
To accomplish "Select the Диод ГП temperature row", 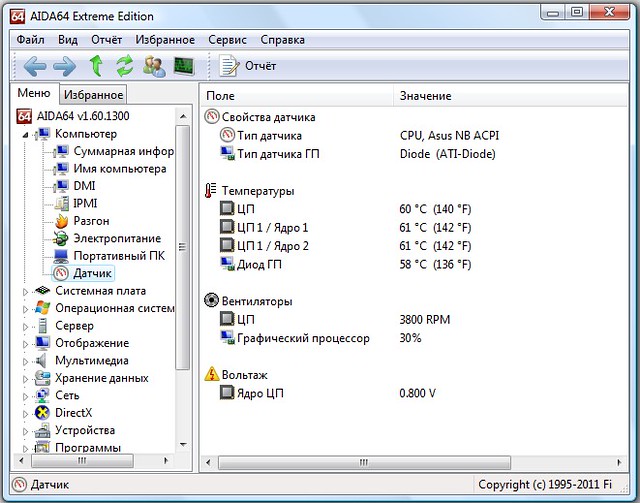I will tap(259, 264).
